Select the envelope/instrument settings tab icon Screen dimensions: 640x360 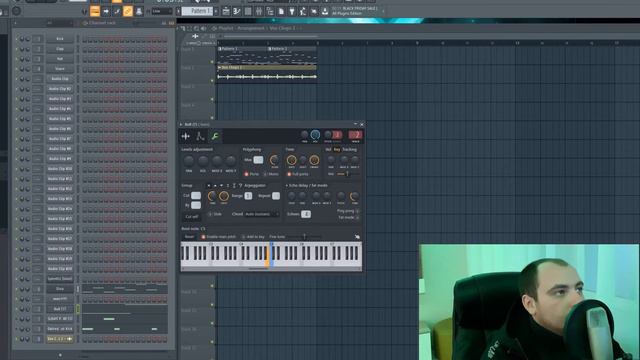coord(200,136)
